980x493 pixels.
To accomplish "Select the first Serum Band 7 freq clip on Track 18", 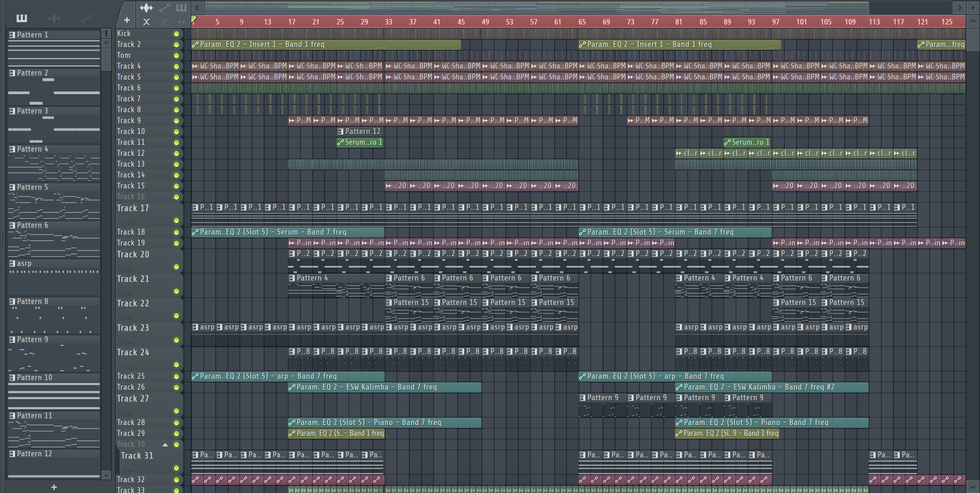I will (x=288, y=232).
